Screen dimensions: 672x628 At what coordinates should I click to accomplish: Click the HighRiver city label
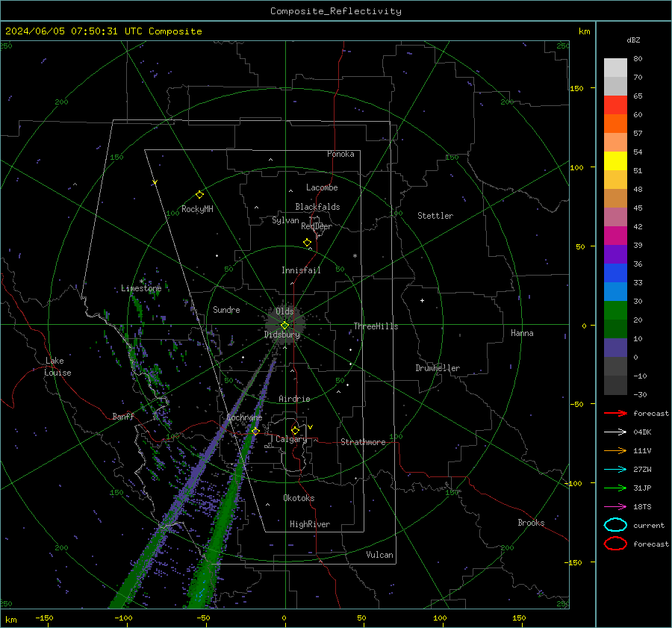(310, 524)
